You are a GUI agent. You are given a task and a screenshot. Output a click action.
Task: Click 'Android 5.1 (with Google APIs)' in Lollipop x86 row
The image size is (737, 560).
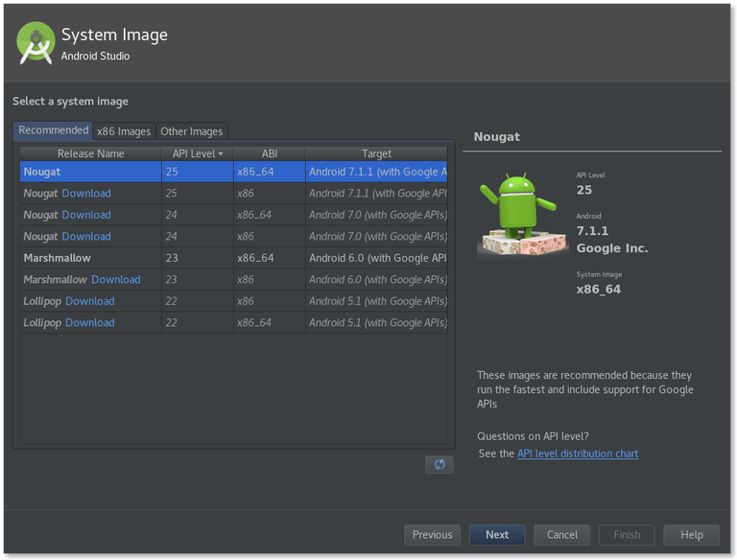point(376,301)
